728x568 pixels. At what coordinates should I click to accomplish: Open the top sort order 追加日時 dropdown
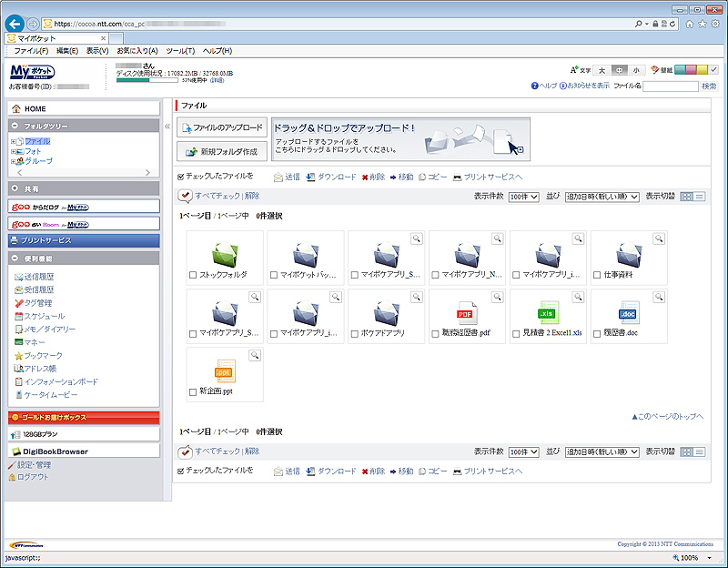click(x=602, y=197)
